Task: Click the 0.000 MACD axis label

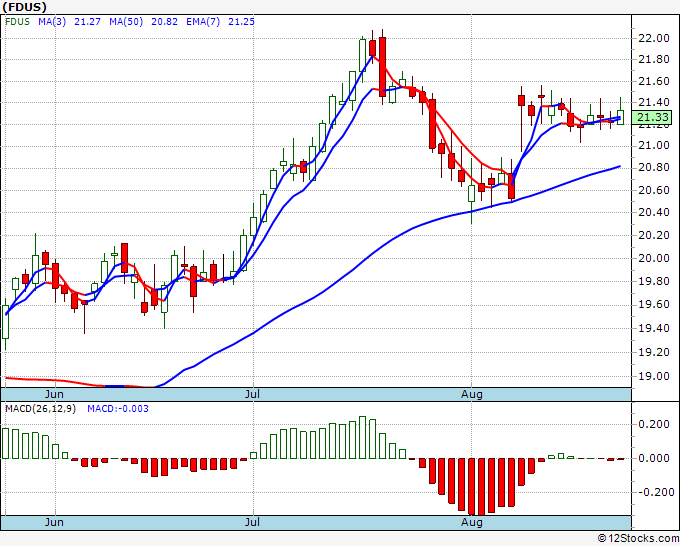Action: click(654, 458)
